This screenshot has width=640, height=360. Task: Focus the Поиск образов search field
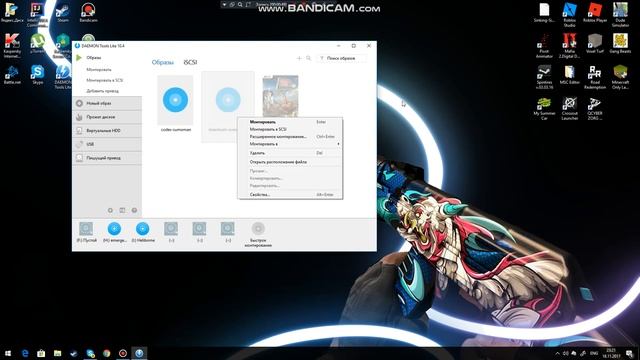342,58
